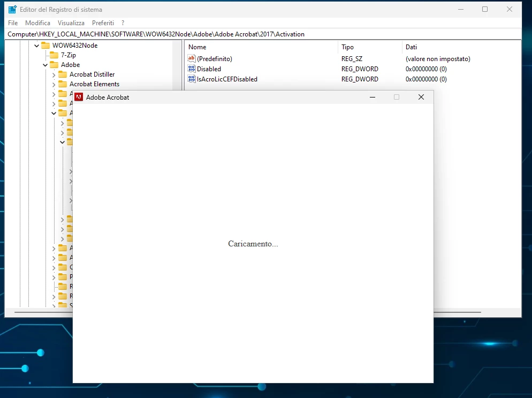Close the Adobe Acrobat loading window
The image size is (532, 398).
pyautogui.click(x=421, y=97)
